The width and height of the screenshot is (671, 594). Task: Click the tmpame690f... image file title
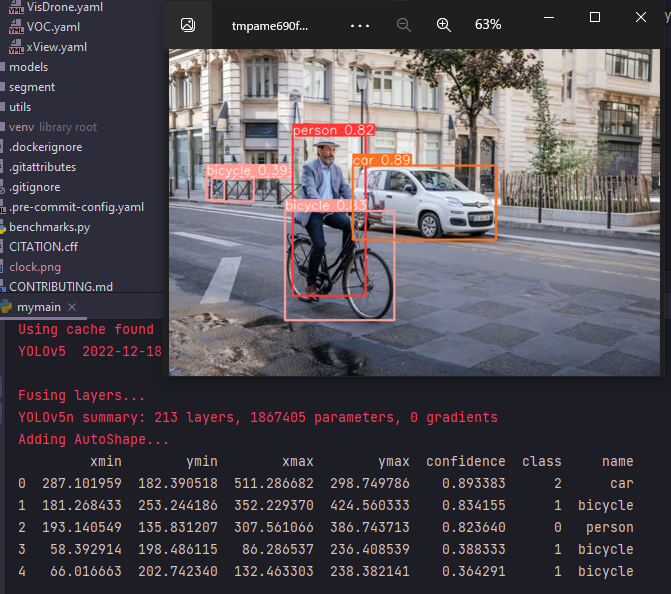click(270, 26)
